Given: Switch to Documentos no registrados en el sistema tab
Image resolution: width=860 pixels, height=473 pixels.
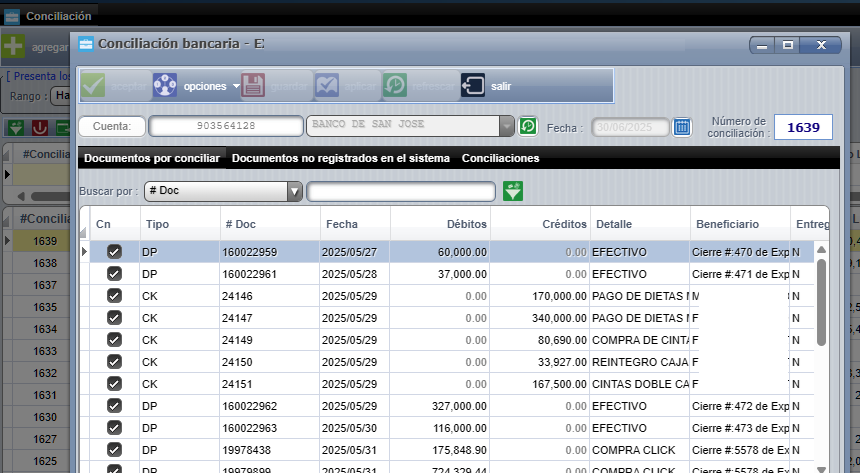Looking at the screenshot, I should tap(340, 158).
